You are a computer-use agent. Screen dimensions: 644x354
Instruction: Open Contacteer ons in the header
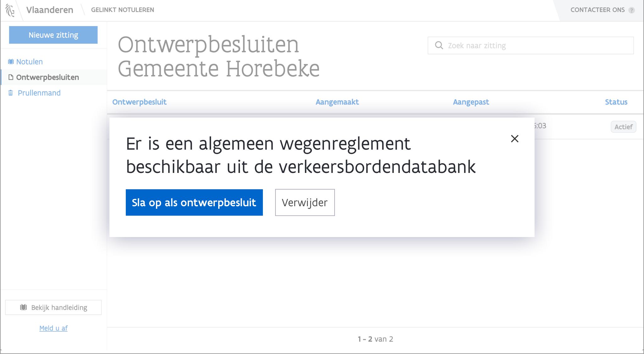(x=597, y=10)
